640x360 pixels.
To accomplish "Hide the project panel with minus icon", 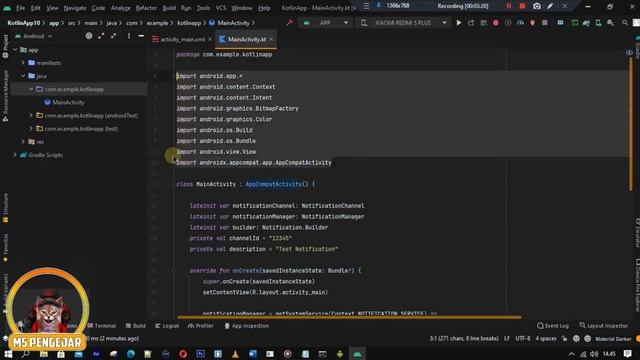I will [141, 36].
